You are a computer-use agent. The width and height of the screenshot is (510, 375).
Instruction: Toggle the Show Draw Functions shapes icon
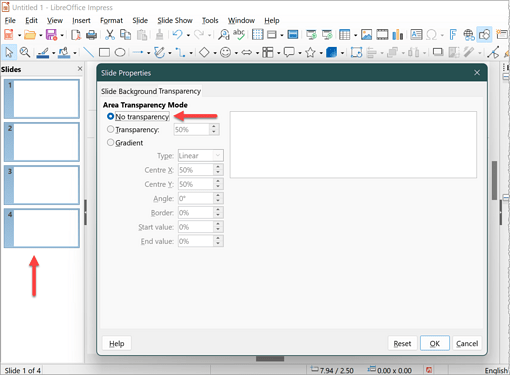tap(485, 35)
